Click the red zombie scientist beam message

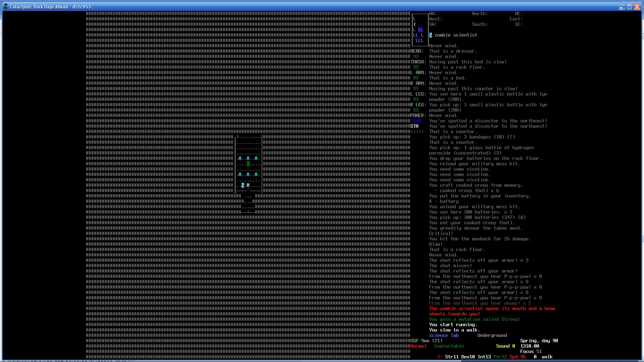pos(492,309)
